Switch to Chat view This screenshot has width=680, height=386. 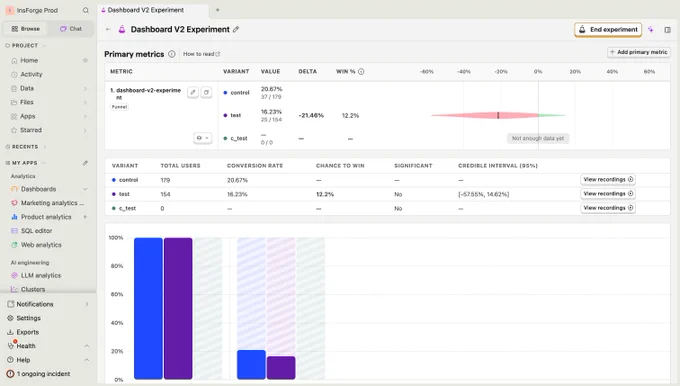71,29
